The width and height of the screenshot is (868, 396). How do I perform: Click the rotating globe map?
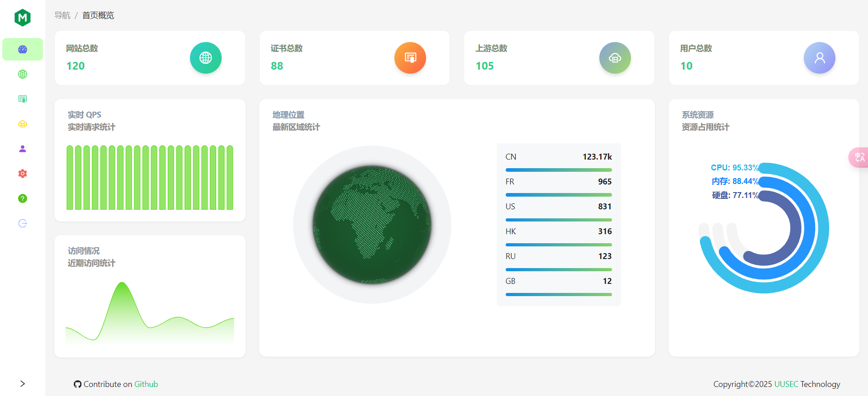[x=372, y=225]
